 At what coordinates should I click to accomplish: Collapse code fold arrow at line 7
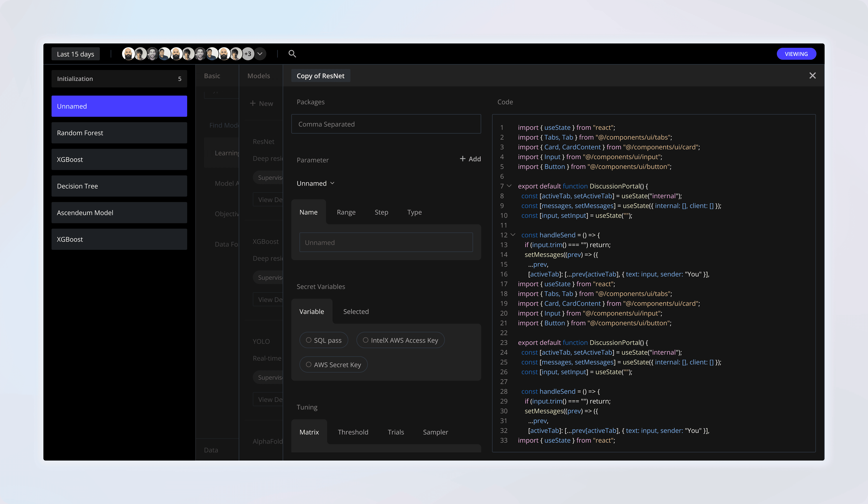pyautogui.click(x=509, y=186)
